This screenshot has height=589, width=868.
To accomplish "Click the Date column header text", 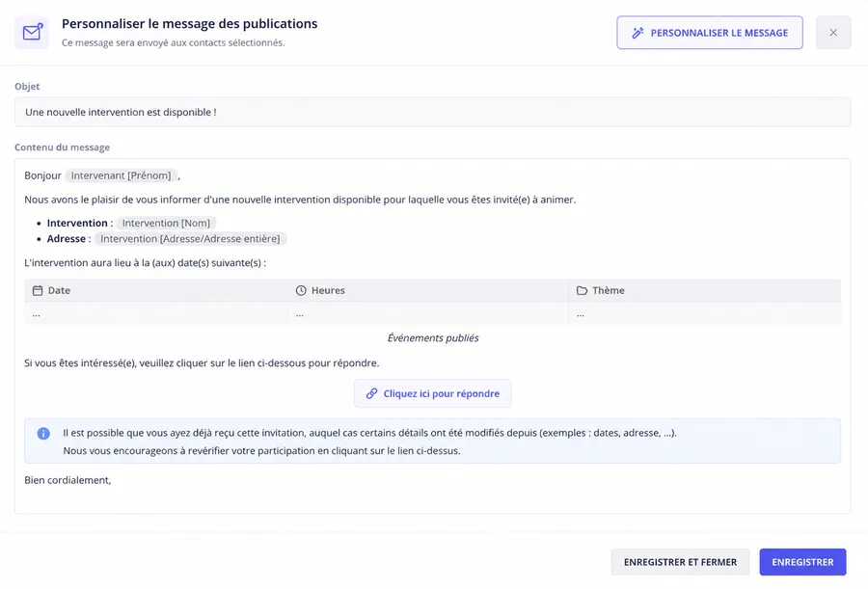I will [x=59, y=290].
